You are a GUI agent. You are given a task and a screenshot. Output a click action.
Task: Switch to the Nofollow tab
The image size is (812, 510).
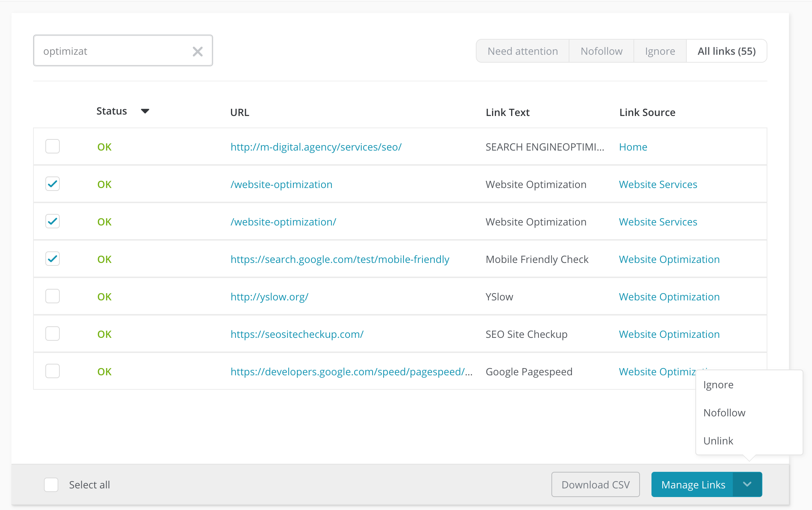[x=601, y=50]
